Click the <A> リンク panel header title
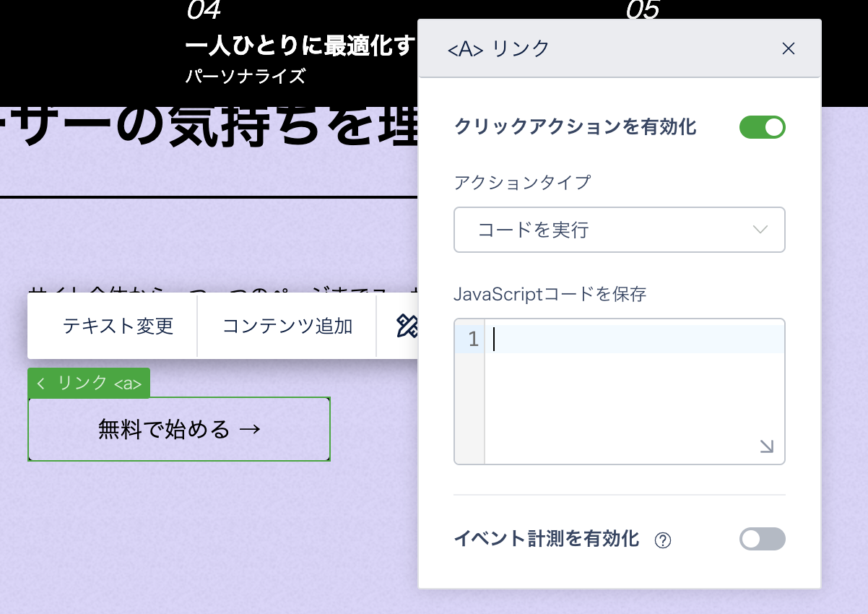 click(x=498, y=48)
